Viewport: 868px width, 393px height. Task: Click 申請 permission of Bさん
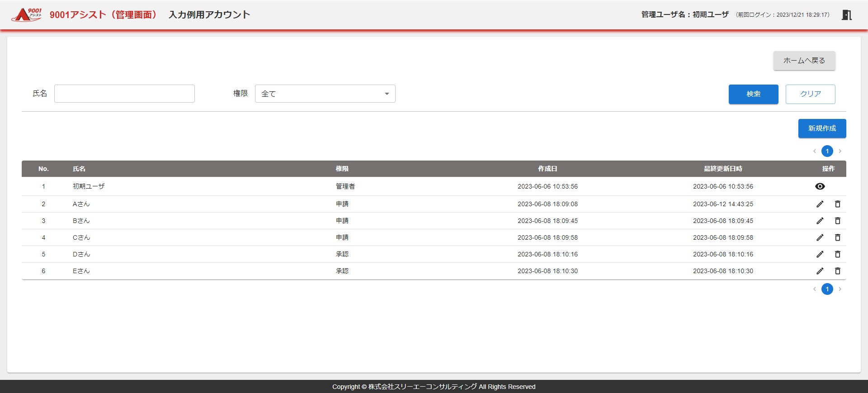[342, 221]
